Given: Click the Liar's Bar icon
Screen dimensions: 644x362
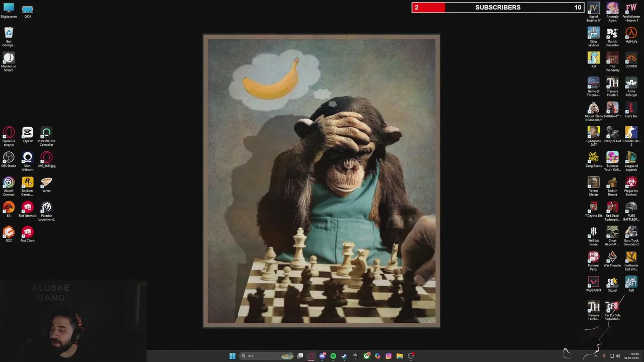Looking at the screenshot, I should point(631,110).
